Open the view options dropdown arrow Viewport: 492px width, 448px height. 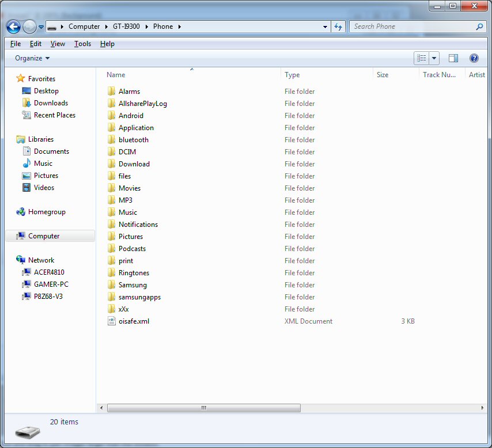point(434,58)
